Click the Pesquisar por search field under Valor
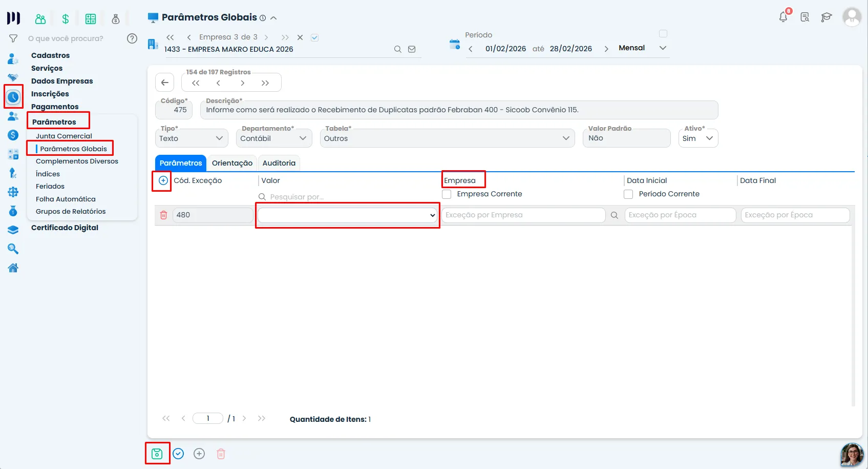The image size is (868, 469). (348, 197)
